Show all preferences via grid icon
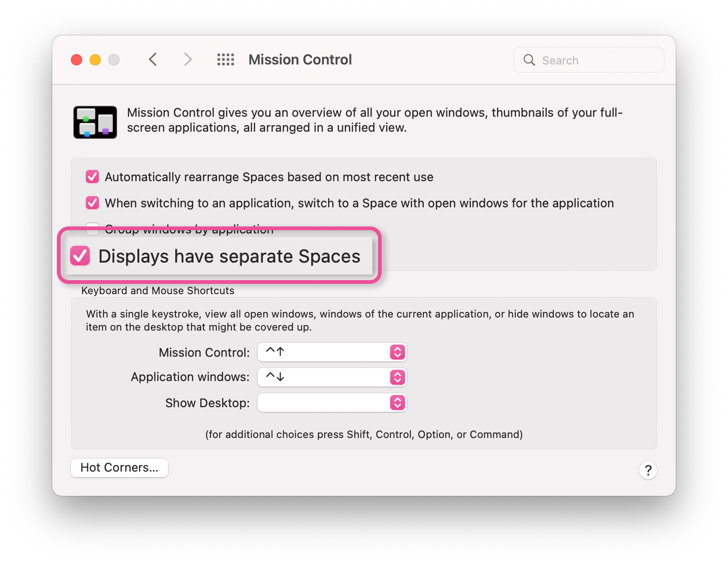 click(x=225, y=60)
